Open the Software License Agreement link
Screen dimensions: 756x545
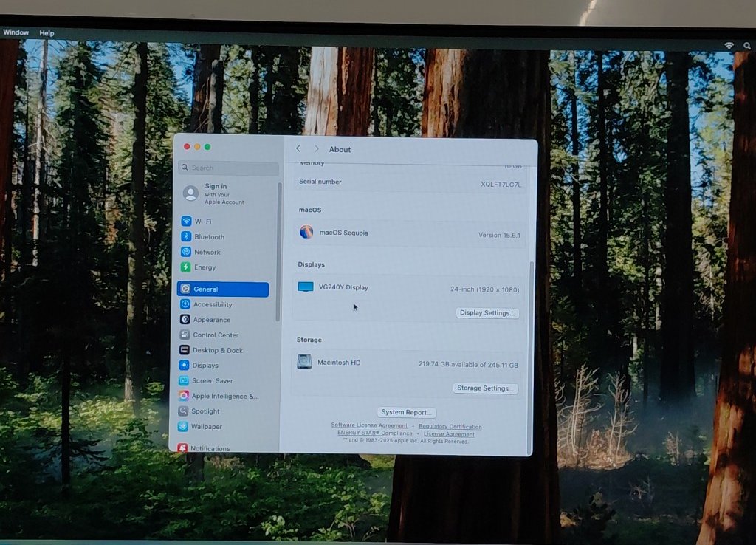coord(369,425)
